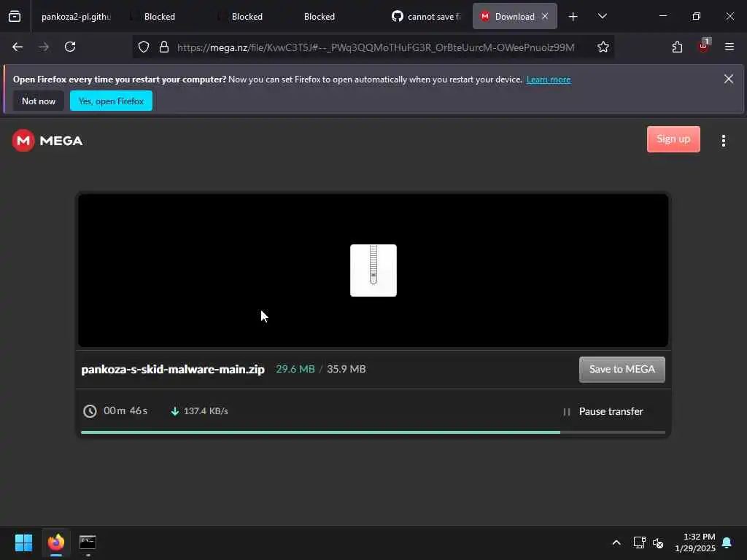The image size is (747, 560).
Task: Open the terminal taskbar icon
Action: tap(88, 542)
